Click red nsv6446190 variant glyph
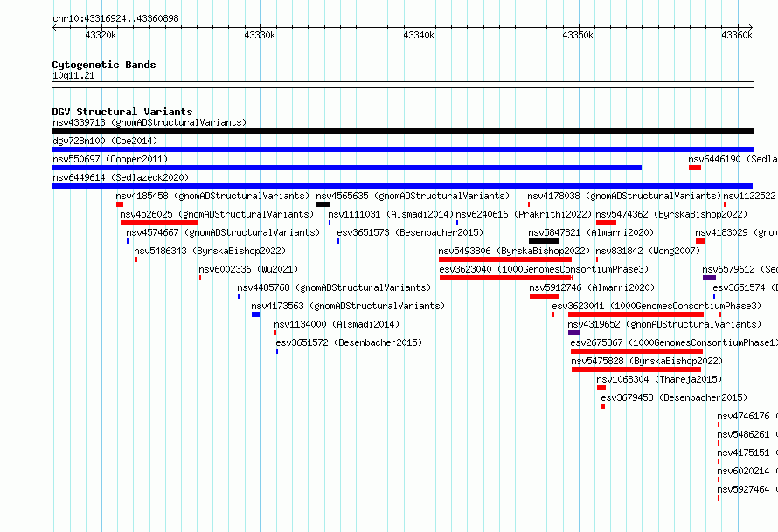Viewport: 778px width, 532px height. click(x=695, y=168)
